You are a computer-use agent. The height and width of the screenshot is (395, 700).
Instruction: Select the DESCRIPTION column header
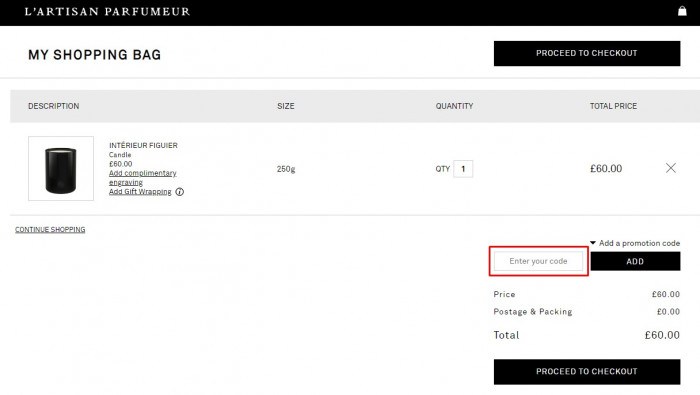click(x=54, y=106)
